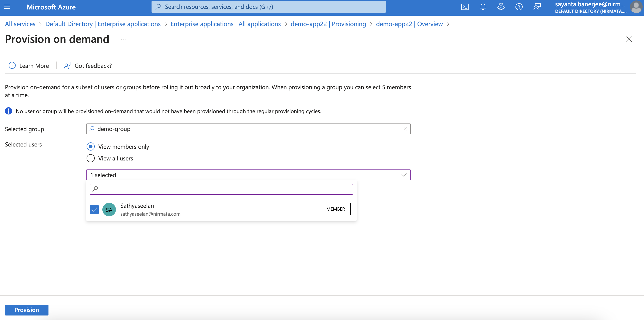Open the help question mark icon
Viewport: 644px width, 320px height.
tap(519, 7)
